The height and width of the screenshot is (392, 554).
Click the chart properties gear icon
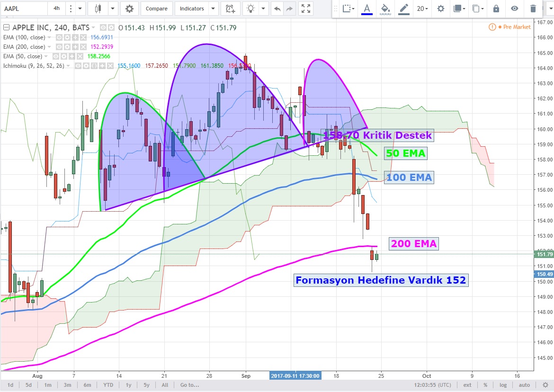click(x=129, y=9)
